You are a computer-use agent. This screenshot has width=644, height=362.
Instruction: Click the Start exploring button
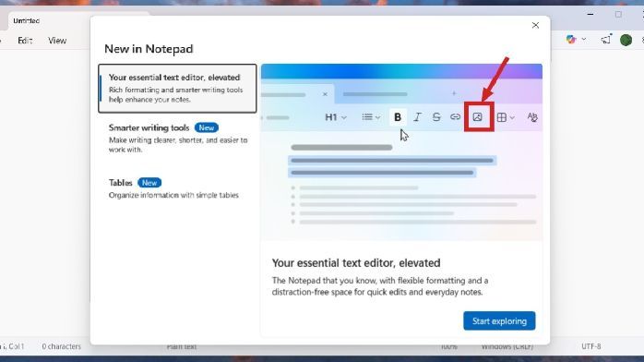(499, 321)
